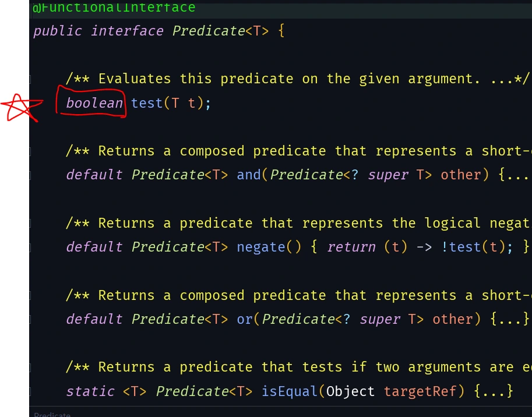Click the isEqual method name
This screenshot has height=417, width=532.
point(290,391)
